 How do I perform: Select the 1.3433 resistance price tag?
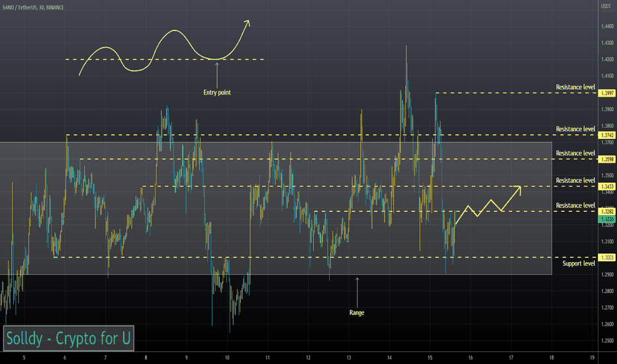(606, 187)
